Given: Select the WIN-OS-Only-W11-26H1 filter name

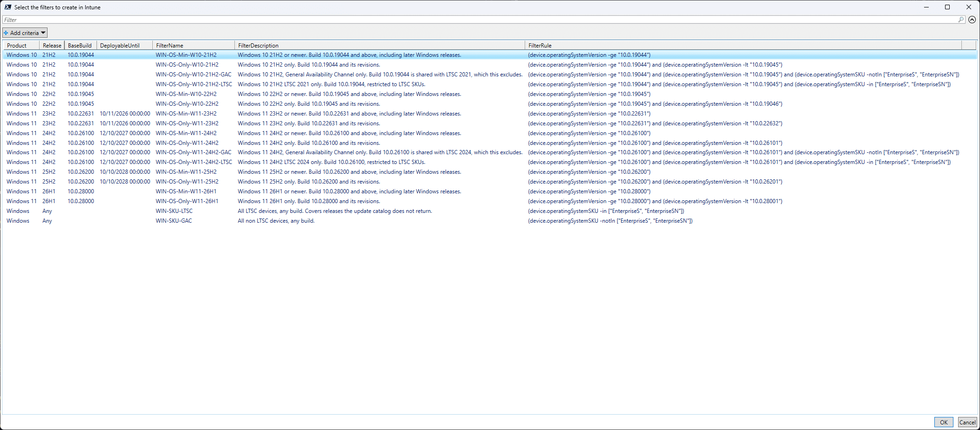Looking at the screenshot, I should pos(187,201).
